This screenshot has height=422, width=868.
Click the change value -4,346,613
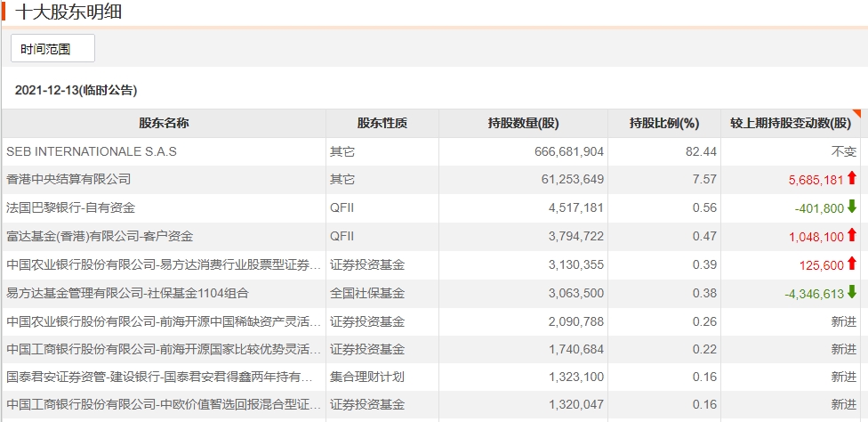pos(815,294)
